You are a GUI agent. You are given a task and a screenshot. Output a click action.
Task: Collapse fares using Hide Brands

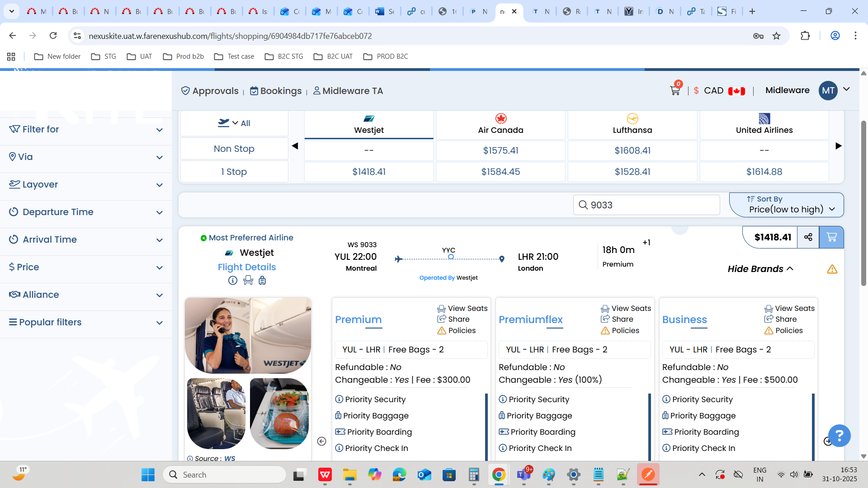(760, 269)
